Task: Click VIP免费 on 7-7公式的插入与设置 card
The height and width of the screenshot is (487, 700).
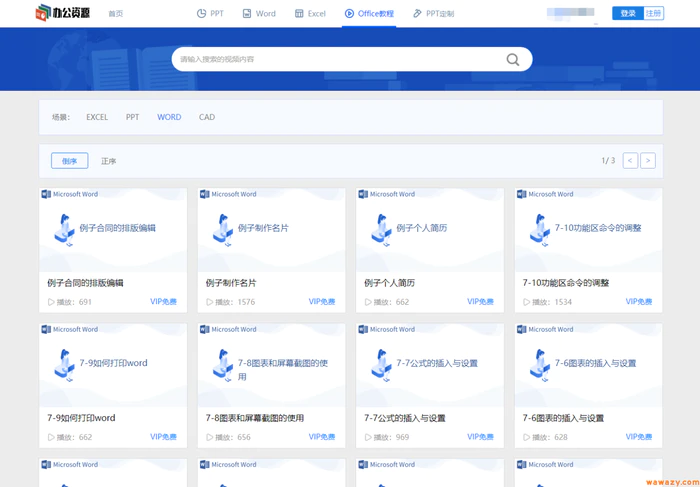Action: pyautogui.click(x=480, y=437)
